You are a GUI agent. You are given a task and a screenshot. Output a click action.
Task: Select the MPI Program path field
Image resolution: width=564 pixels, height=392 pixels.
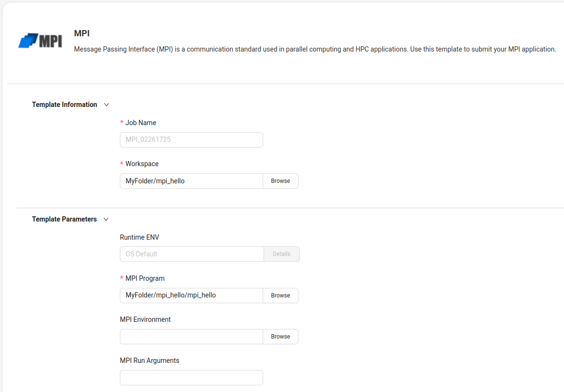[191, 296]
